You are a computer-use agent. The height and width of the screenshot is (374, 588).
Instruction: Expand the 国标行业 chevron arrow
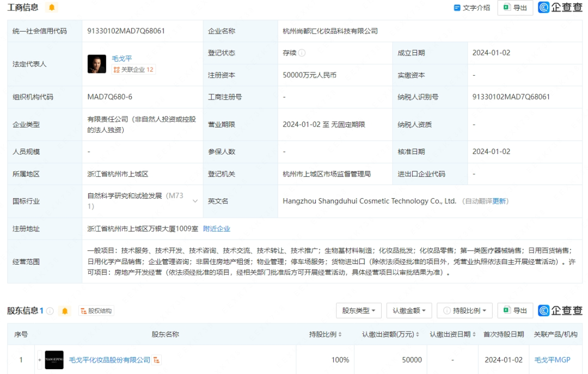click(195, 201)
